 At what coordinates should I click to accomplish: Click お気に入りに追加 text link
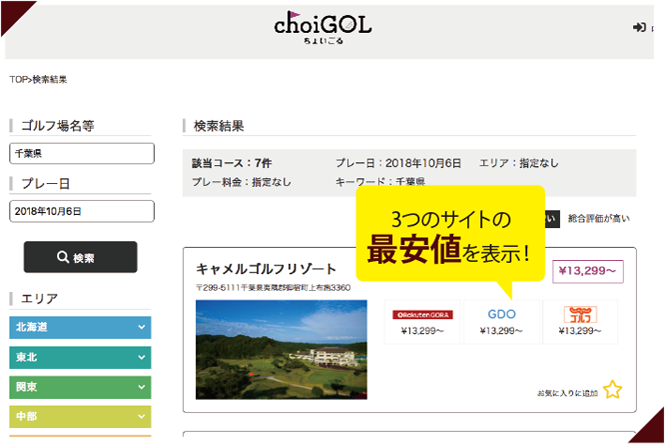coord(568,392)
